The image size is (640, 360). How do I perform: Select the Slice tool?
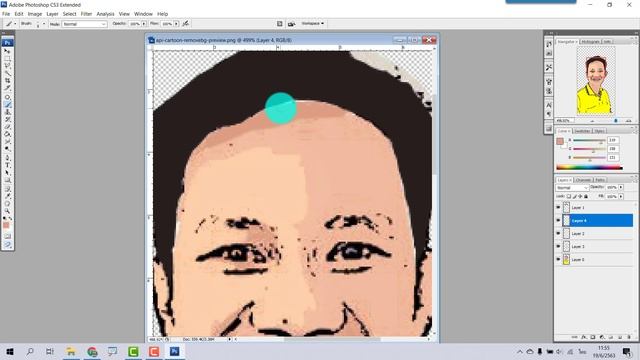[7, 88]
